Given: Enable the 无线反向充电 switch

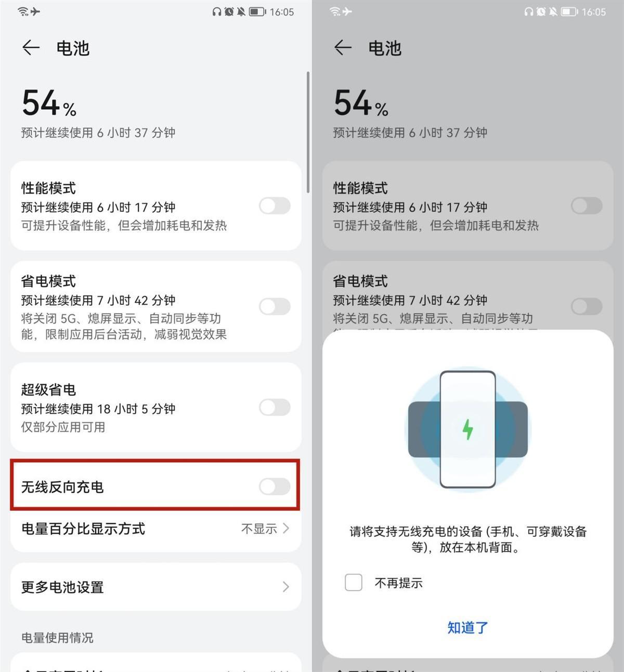Looking at the screenshot, I should coord(275,487).
